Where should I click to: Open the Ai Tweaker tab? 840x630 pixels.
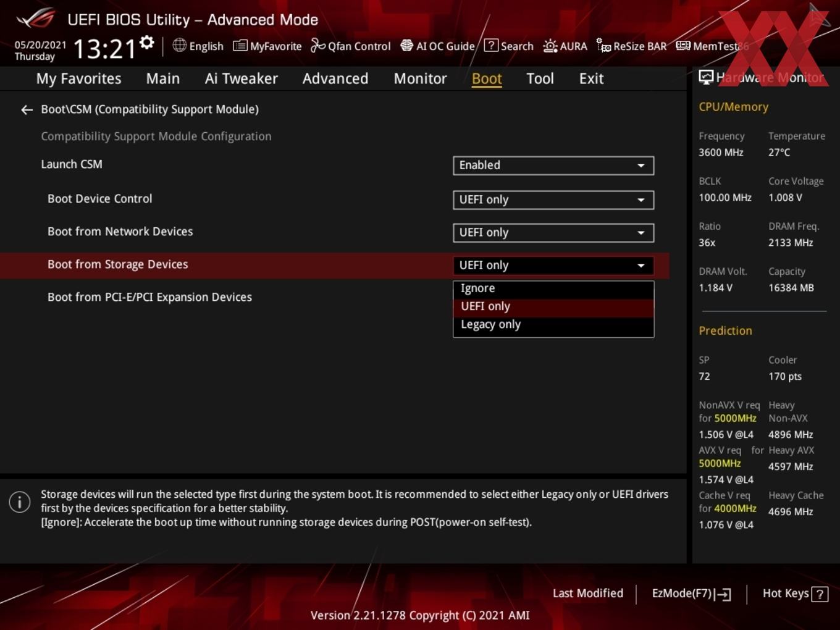[241, 78]
